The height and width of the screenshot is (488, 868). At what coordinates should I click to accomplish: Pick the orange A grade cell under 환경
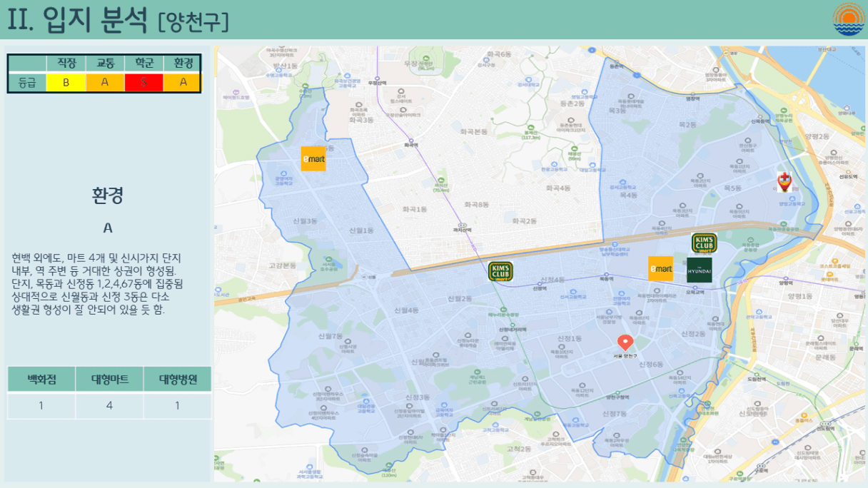183,82
